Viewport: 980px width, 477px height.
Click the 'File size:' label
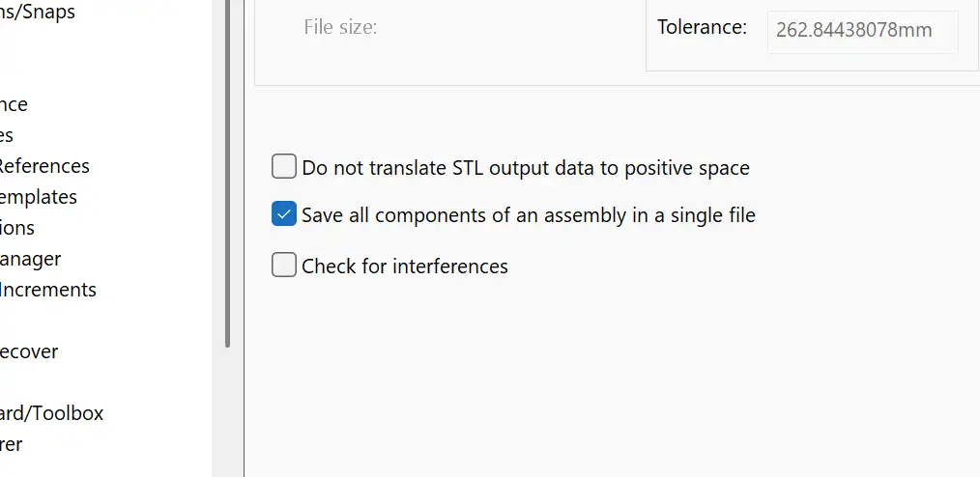(340, 27)
